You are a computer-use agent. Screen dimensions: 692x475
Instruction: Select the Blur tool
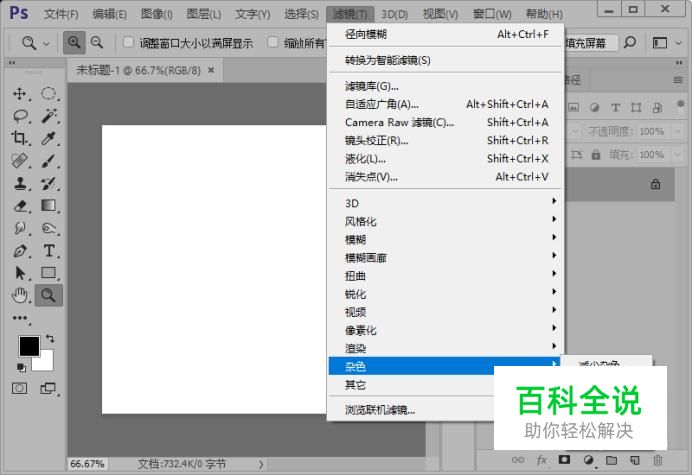coord(19,228)
